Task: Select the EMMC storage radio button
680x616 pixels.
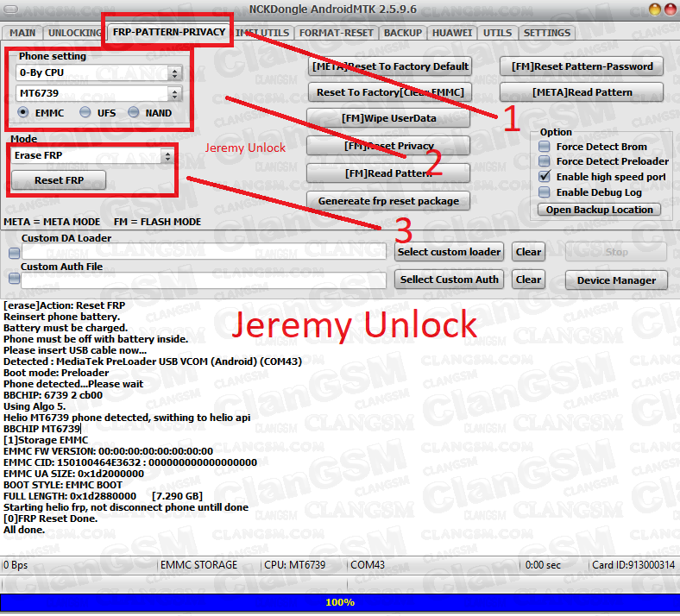Action: coord(23,113)
